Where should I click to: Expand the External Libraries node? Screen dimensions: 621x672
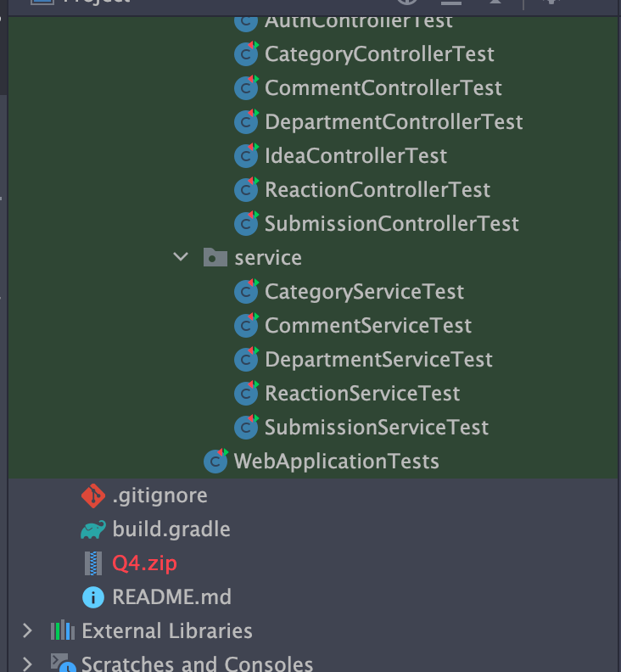tap(27, 631)
